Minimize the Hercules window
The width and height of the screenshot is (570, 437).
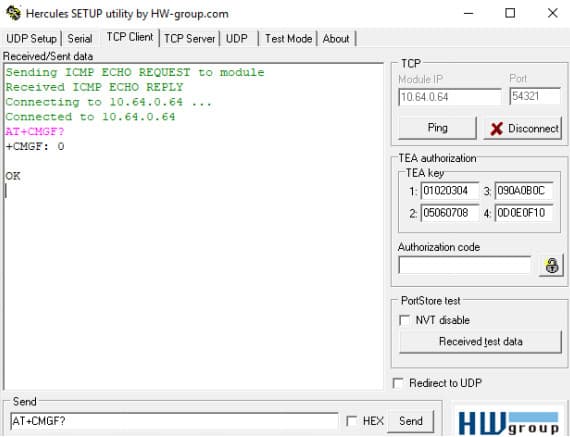pyautogui.click(x=469, y=13)
